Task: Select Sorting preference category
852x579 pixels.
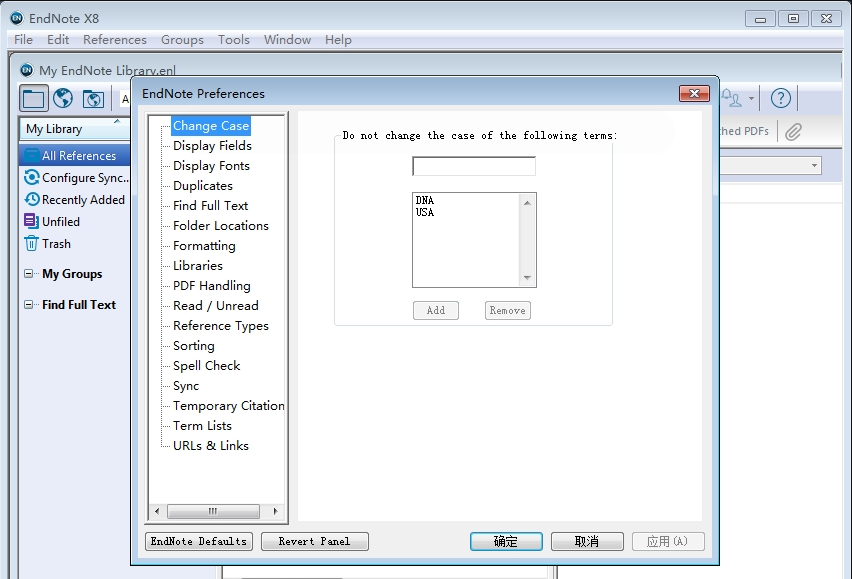Action: tap(194, 346)
